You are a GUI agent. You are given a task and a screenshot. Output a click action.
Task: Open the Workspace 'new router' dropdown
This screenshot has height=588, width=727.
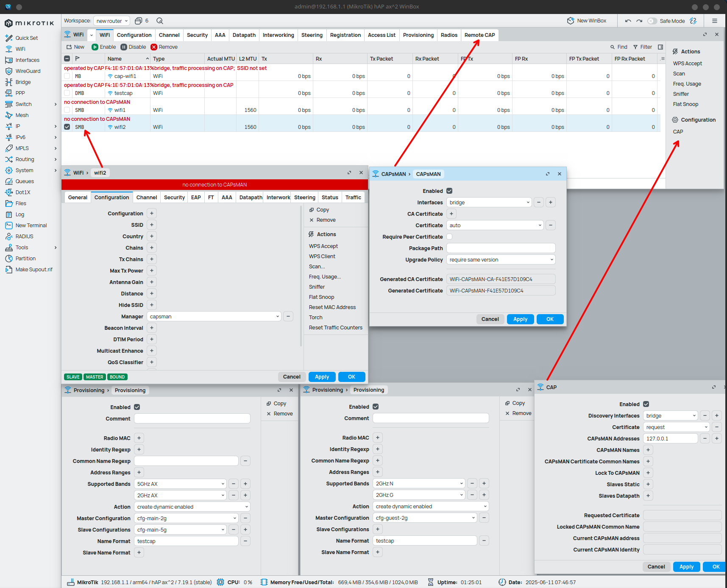tap(112, 21)
